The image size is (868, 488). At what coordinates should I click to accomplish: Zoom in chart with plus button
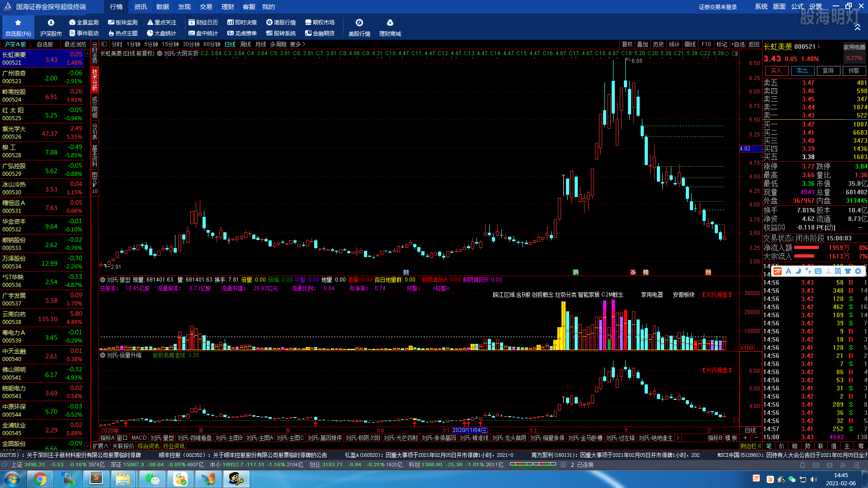(x=745, y=438)
